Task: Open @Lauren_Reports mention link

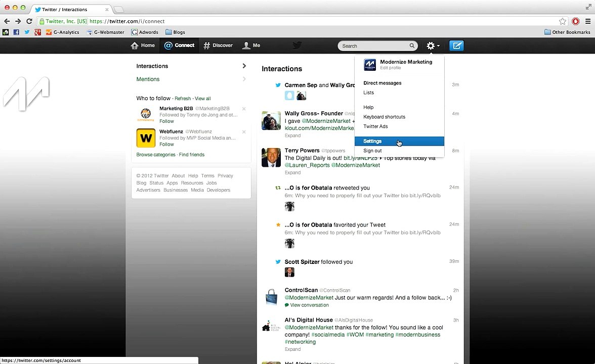Action: coord(307,165)
